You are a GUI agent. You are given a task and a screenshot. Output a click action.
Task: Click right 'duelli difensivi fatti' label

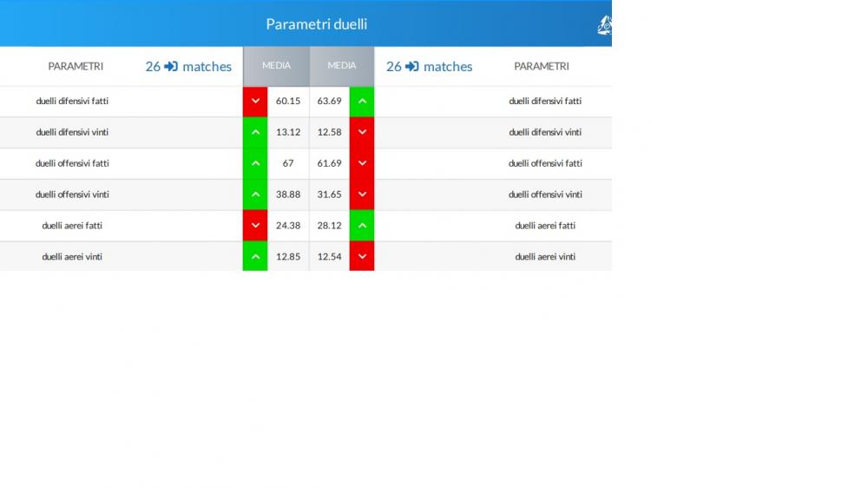[x=545, y=102]
